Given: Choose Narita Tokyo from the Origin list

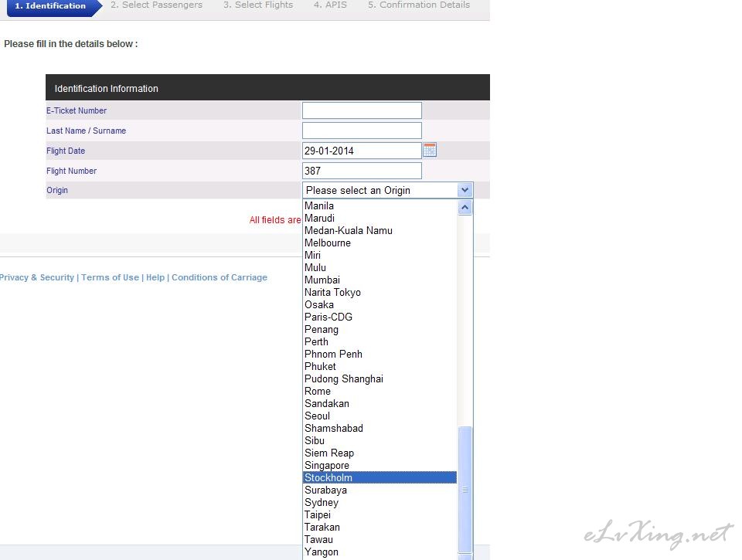Looking at the screenshot, I should click(x=380, y=292).
